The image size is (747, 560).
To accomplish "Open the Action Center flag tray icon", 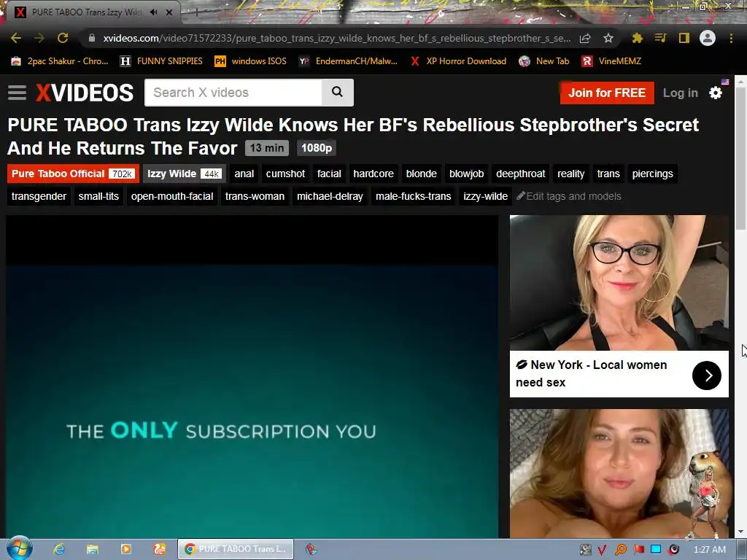I will click(638, 550).
